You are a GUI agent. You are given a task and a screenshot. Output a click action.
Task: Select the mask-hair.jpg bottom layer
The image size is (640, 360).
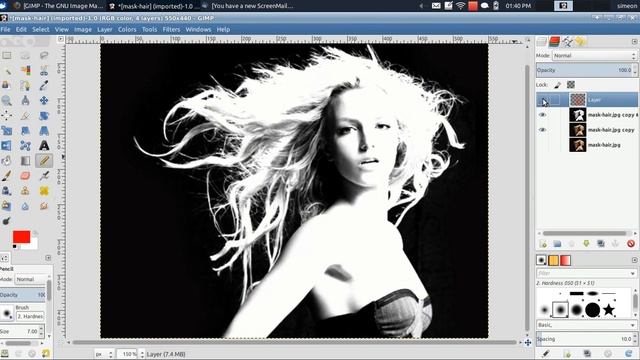point(603,145)
